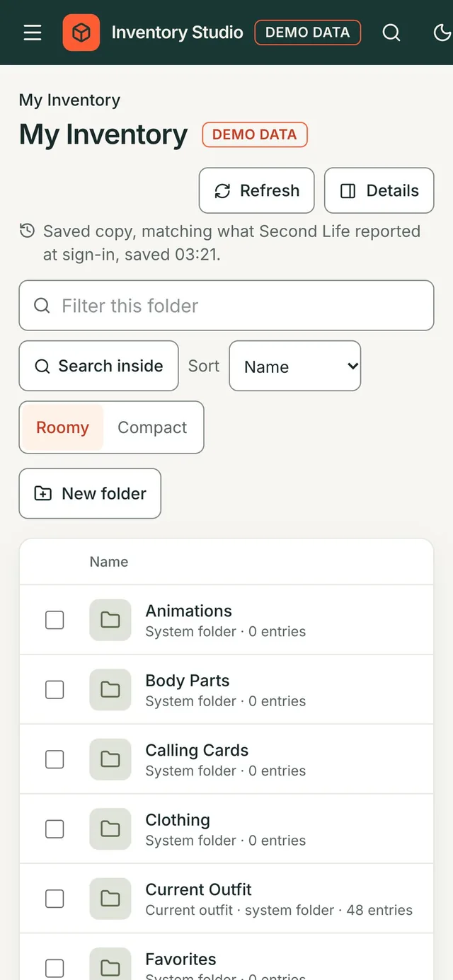Viewport: 453px width, 980px height.
Task: Open the Favorites folder name
Action: (180, 959)
